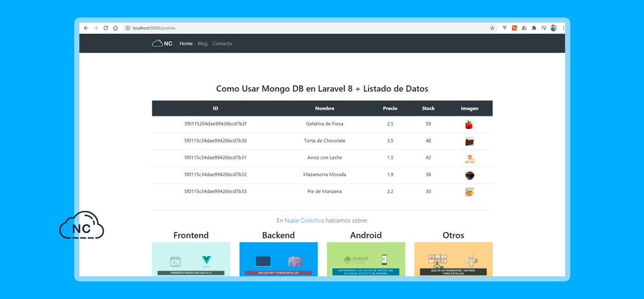Viewport: 644px width, 299px height.
Task: Click the Otros section heading
Action: click(x=453, y=235)
